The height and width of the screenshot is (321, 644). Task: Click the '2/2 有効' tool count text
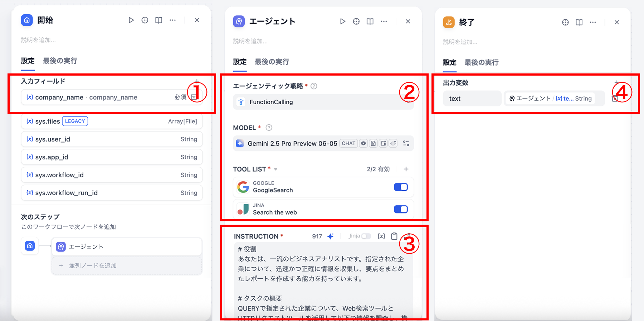tap(378, 169)
